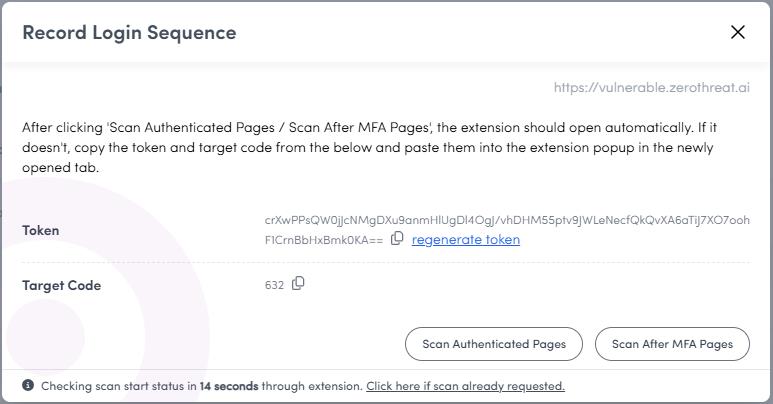Click the faint pink circle decoration in the corner
The image size is (773, 404).
pyautogui.click(x=44, y=338)
